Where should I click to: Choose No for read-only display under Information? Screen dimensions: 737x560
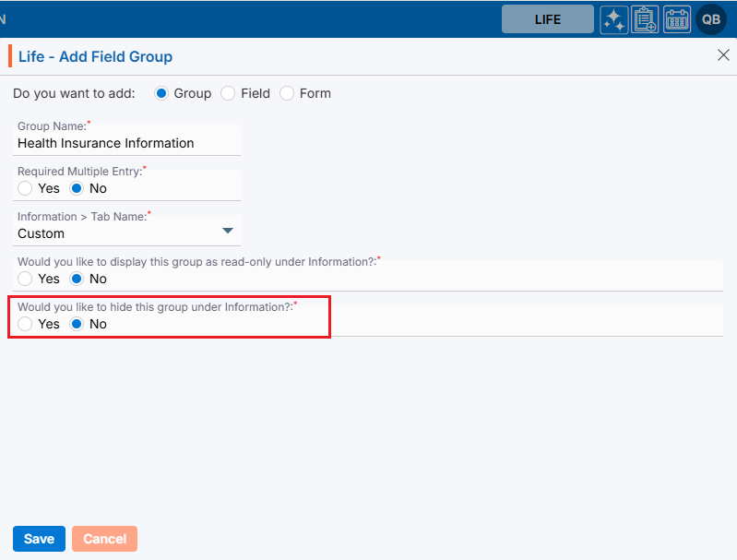pos(77,279)
